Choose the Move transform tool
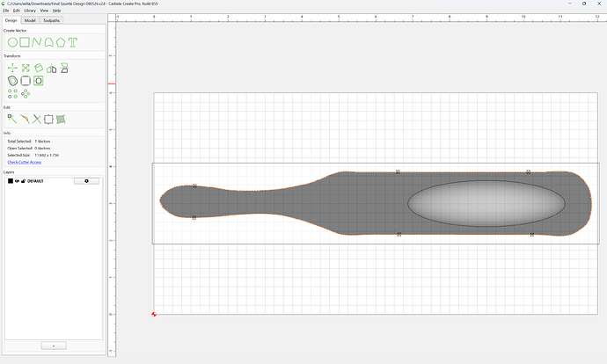 [x=12, y=68]
